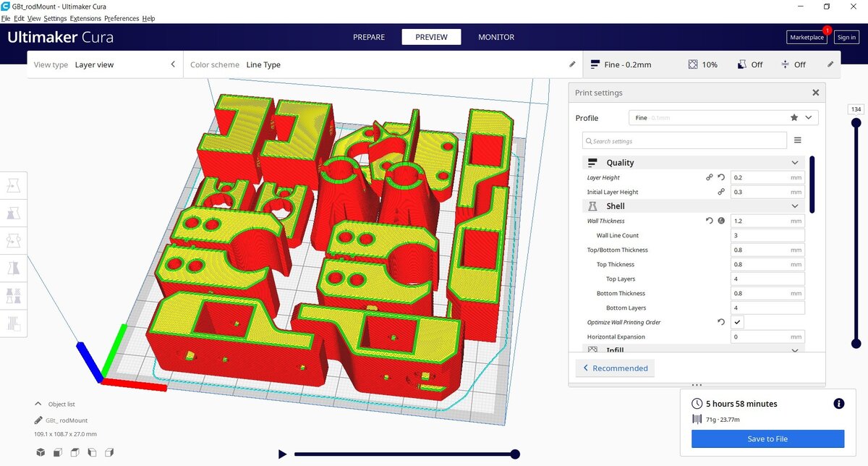The width and height of the screenshot is (868, 466).
Task: Click the Search settings field
Action: pos(684,140)
